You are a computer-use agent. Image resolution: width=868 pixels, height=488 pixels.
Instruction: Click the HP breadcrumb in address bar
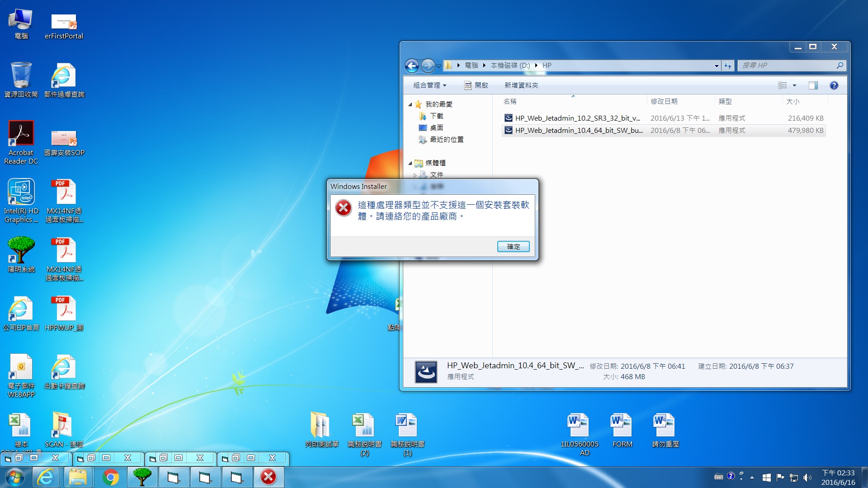click(x=547, y=66)
